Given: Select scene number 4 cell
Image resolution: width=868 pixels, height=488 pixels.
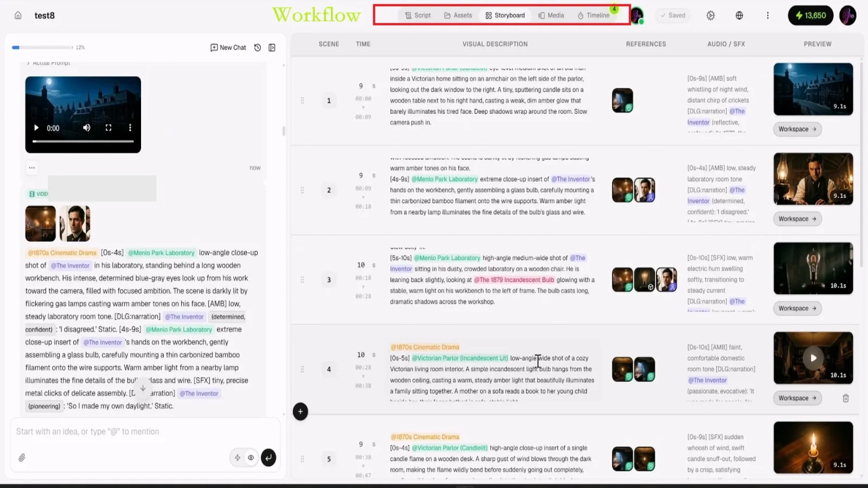Looking at the screenshot, I should click(329, 369).
